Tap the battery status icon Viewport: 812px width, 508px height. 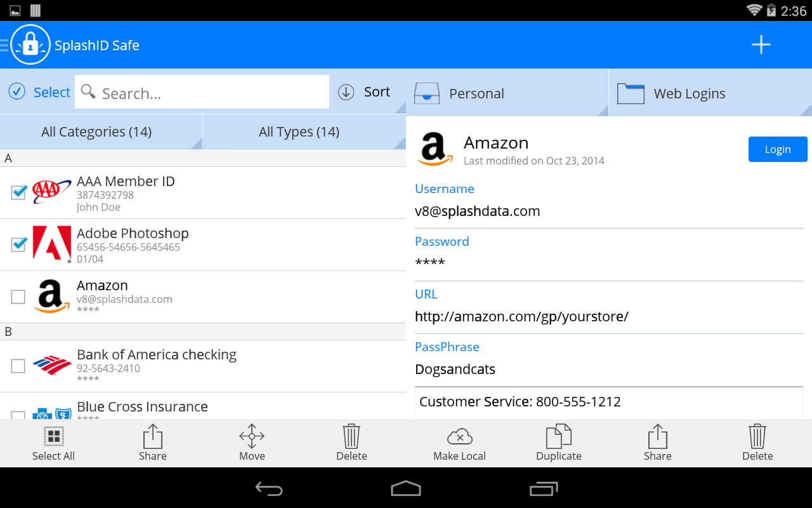pos(771,10)
